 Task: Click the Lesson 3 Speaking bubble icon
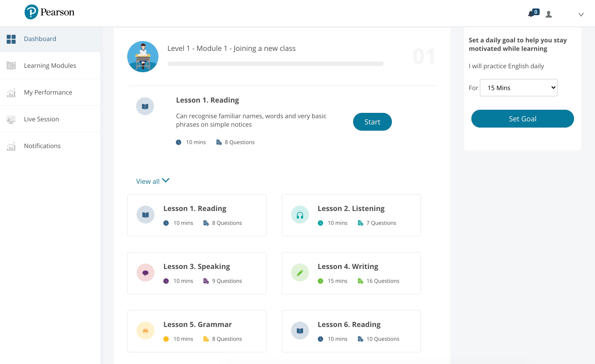pos(145,273)
